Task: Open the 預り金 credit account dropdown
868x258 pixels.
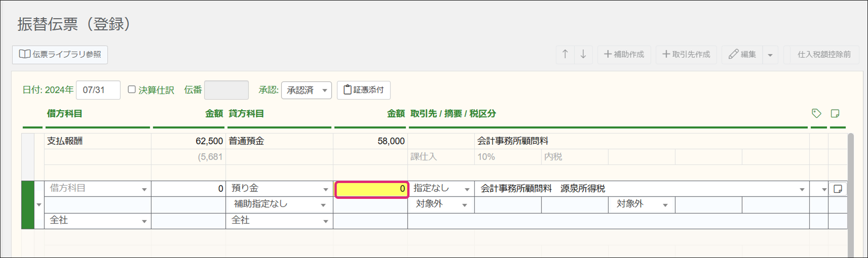Action: pyautogui.click(x=279, y=189)
